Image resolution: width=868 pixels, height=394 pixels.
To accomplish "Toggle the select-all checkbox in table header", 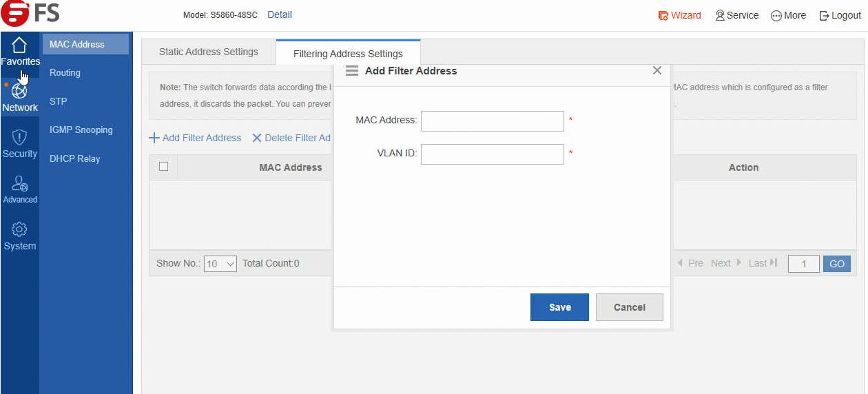I will (163, 167).
